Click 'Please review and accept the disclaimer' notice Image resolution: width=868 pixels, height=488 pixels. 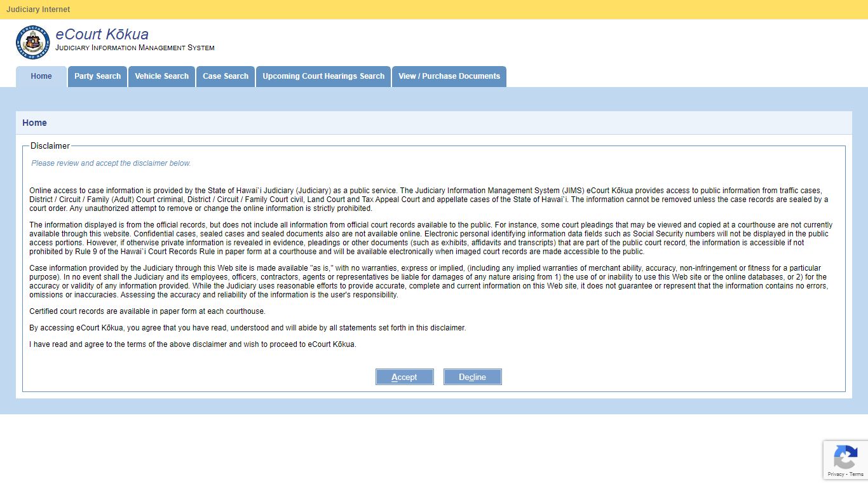tap(111, 163)
